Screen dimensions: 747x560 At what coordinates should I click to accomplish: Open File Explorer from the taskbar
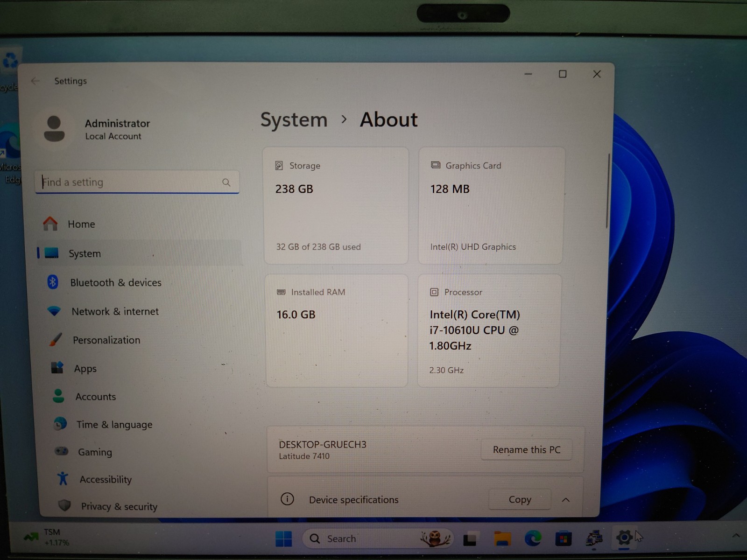[x=502, y=539]
